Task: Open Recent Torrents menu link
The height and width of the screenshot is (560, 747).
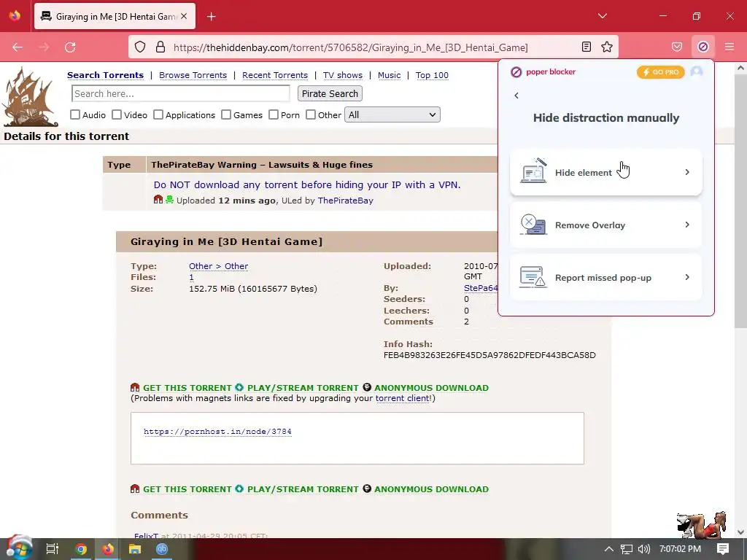Action: pyautogui.click(x=275, y=75)
